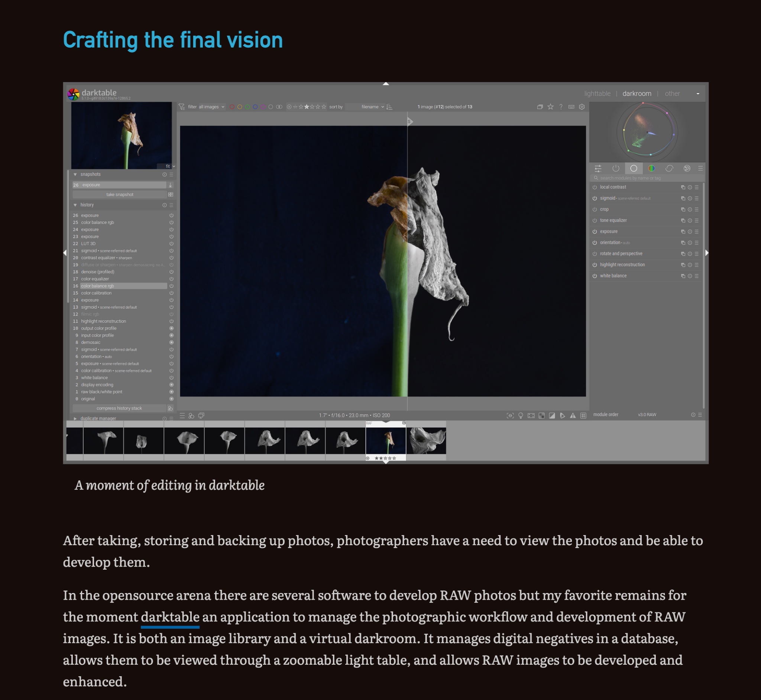Viewport: 761px width, 700px height.
Task: Click the compress history stack side icon
Action: 171,408
